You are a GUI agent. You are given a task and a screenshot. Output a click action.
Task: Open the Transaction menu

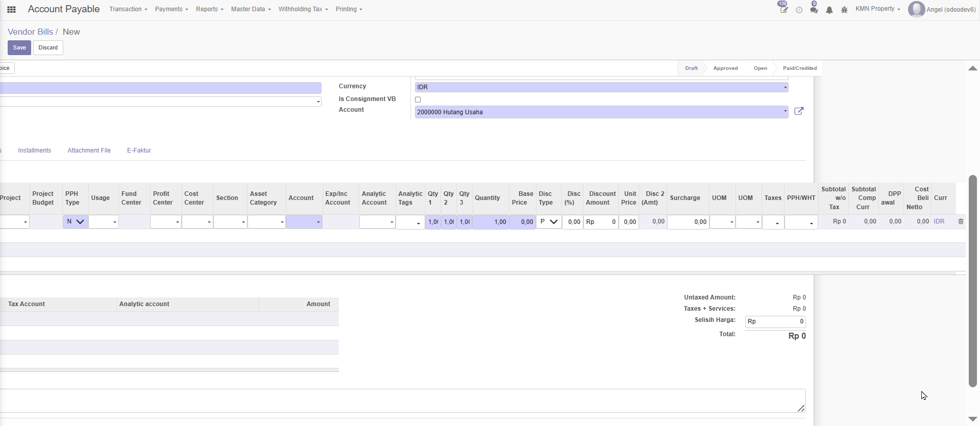point(128,9)
